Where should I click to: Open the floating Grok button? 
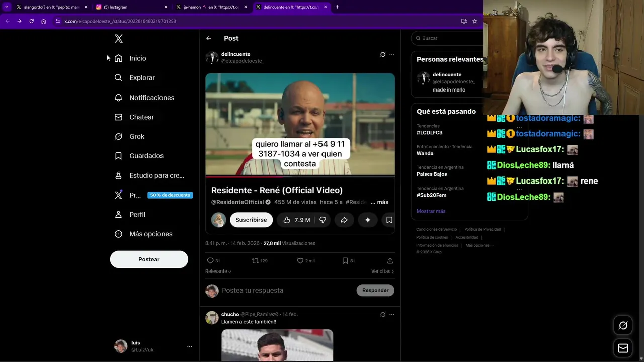point(623,326)
